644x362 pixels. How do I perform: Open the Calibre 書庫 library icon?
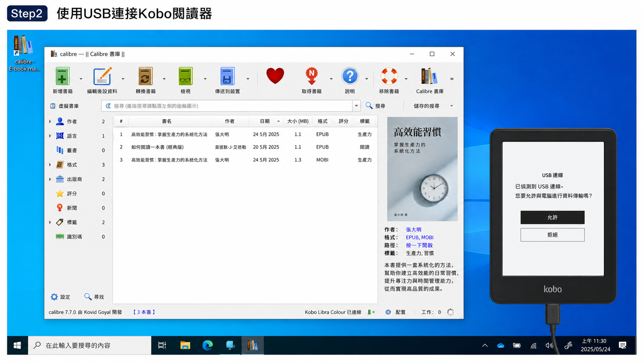click(429, 77)
